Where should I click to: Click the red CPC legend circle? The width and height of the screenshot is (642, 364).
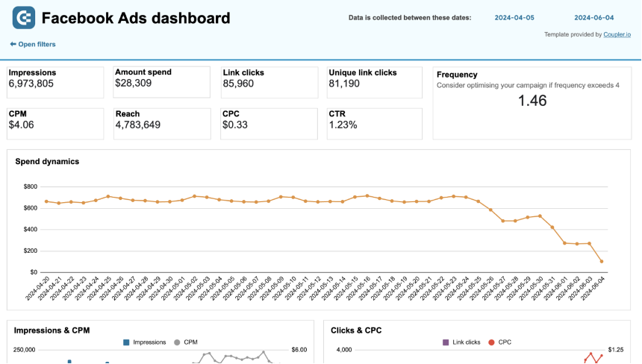[x=490, y=342]
